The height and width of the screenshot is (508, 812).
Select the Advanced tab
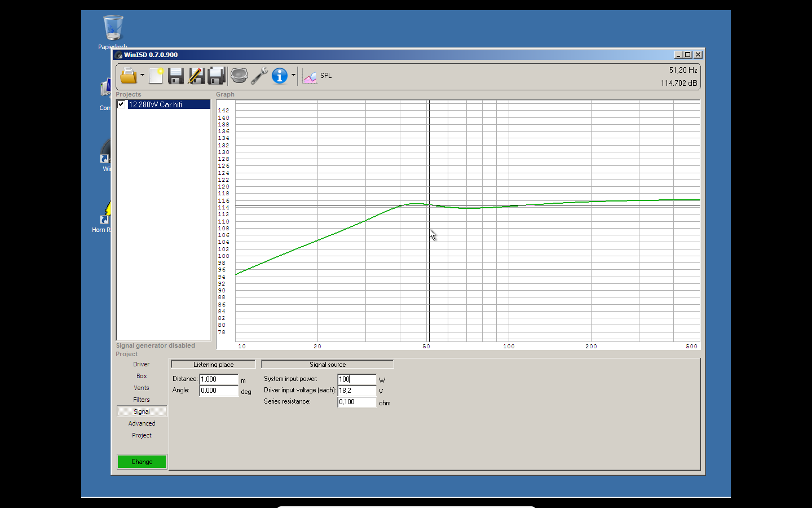coord(142,423)
